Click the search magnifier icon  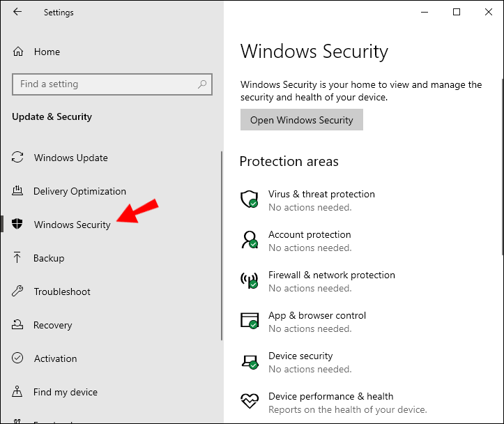(x=202, y=84)
